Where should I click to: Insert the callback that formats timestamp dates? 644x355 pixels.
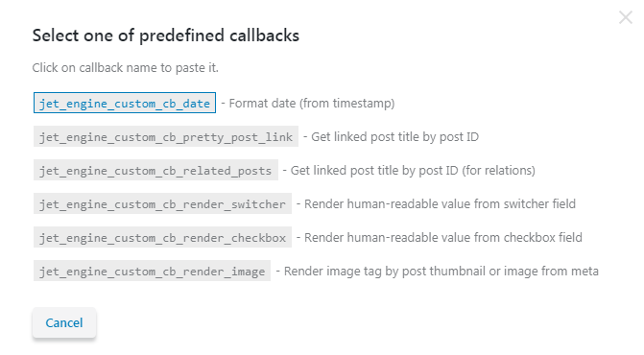(x=125, y=103)
